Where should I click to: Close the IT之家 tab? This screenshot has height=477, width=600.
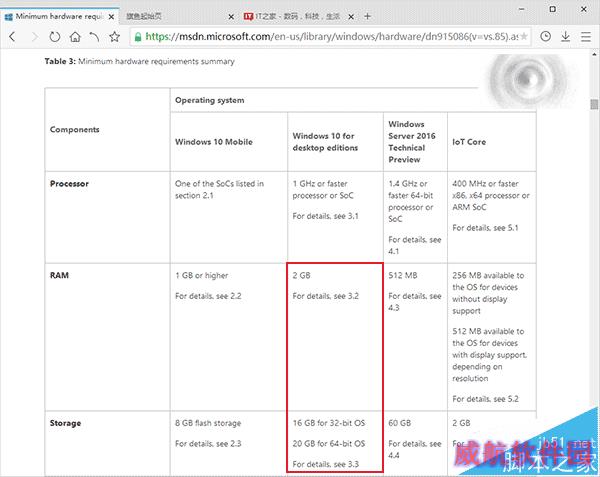pyautogui.click(x=351, y=17)
